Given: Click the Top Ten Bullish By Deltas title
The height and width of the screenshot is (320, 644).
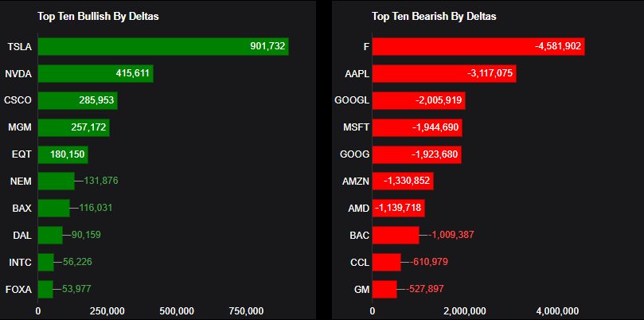Looking at the screenshot, I should click(99, 16).
